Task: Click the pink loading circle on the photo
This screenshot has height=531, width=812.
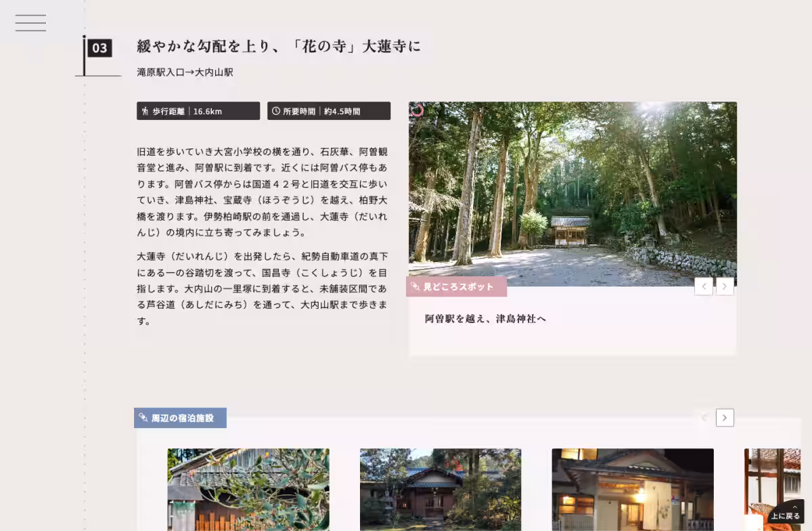Action: pos(418,110)
